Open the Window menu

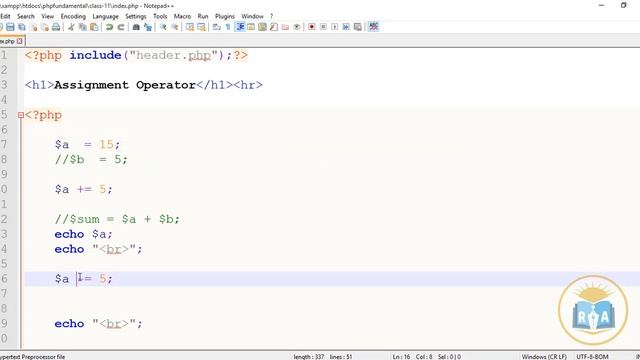252,16
